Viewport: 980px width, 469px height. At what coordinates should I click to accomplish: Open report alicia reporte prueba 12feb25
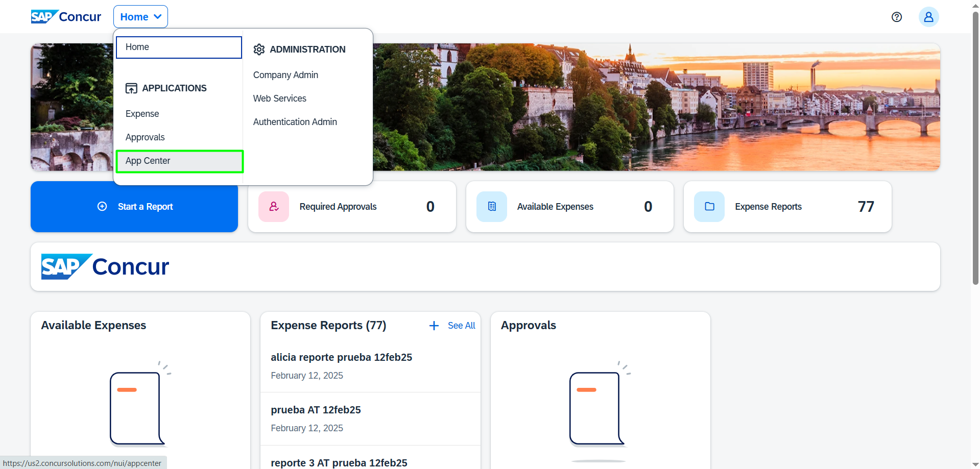[341, 357]
